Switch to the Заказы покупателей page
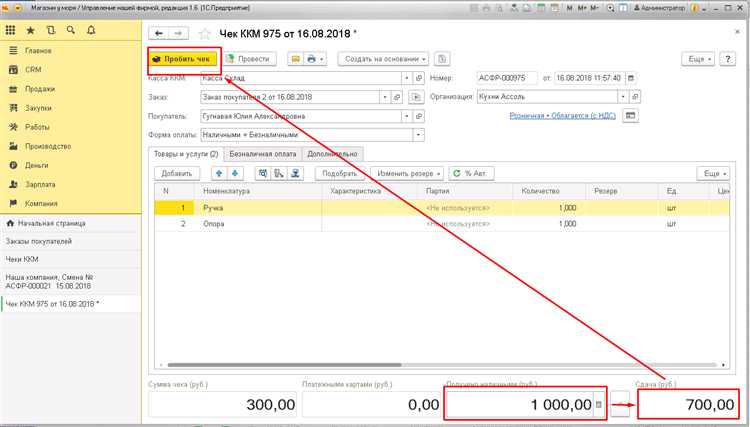The height and width of the screenshot is (427, 750). (71, 241)
